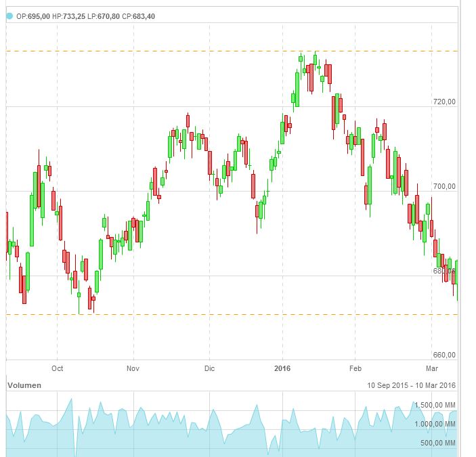Click the 700,00 price axis label
Viewport: 476px width, 457px height.
click(x=444, y=186)
